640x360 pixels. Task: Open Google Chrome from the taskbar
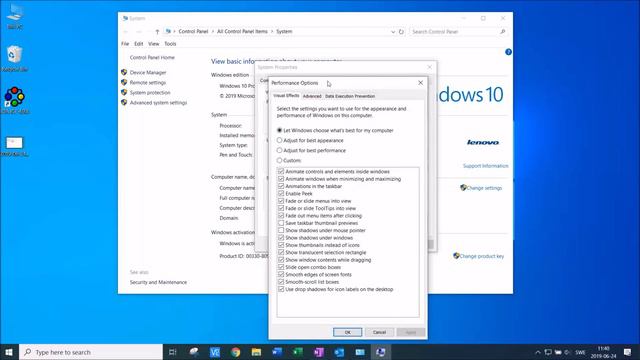tap(236, 352)
